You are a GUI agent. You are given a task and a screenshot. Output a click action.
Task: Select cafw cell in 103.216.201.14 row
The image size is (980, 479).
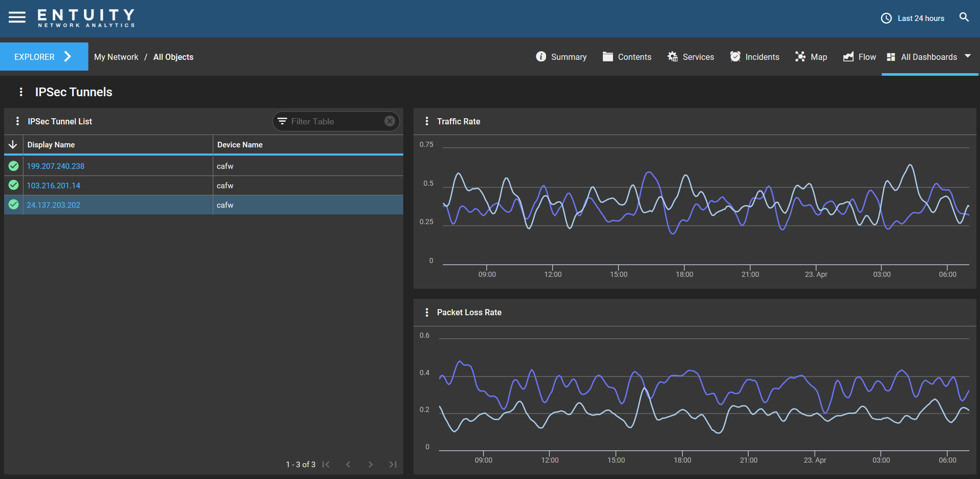tap(308, 186)
